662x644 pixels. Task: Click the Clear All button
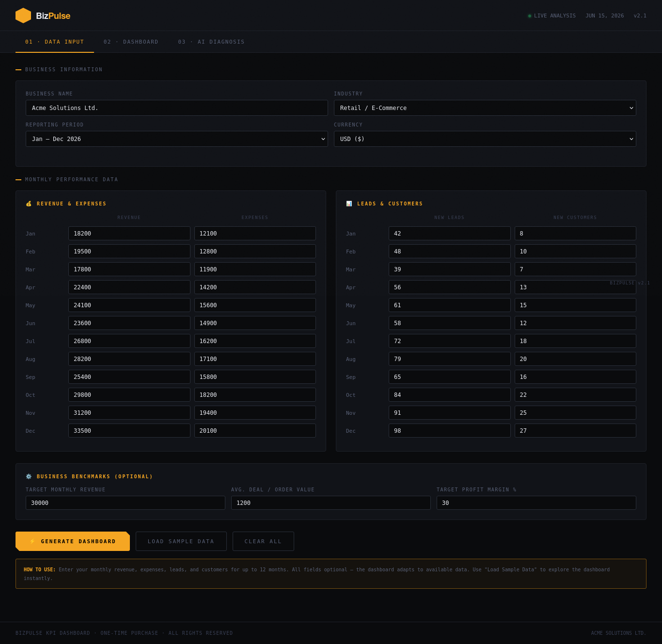pos(263,541)
